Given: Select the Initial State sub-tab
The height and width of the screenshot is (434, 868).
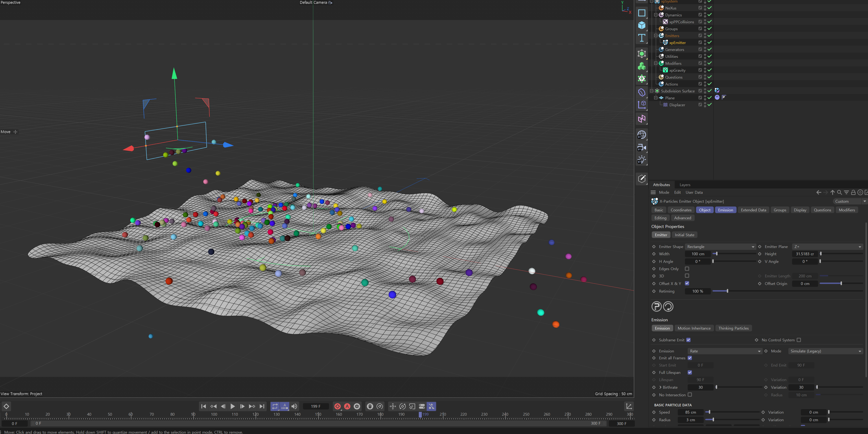Looking at the screenshot, I should pyautogui.click(x=684, y=235).
